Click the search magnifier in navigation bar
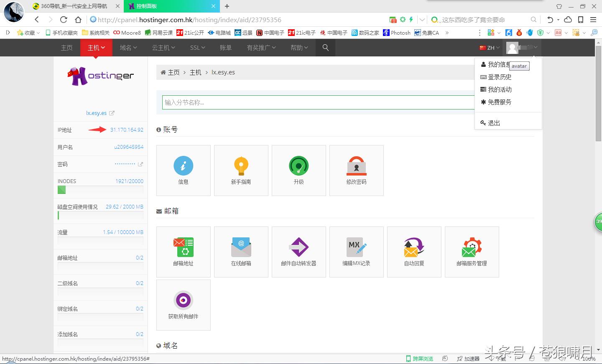The width and height of the screenshot is (602, 364). pos(326,48)
